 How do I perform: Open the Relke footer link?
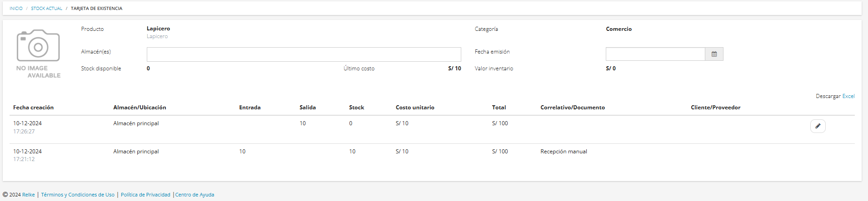click(29, 195)
